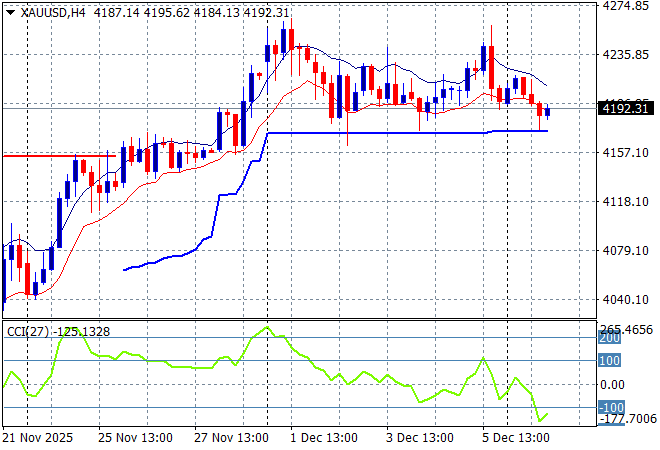Click the 27 Nov 13:00 time label
Image resolution: width=660 pixels, height=450 pixels.
click(x=231, y=438)
